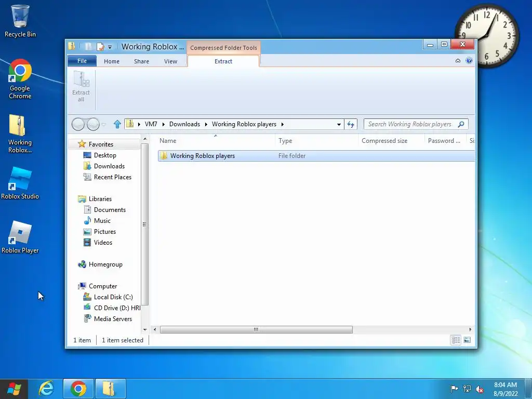This screenshot has width=532, height=399.
Task: Minimize the ribbon with the caret icon
Action: click(x=458, y=61)
